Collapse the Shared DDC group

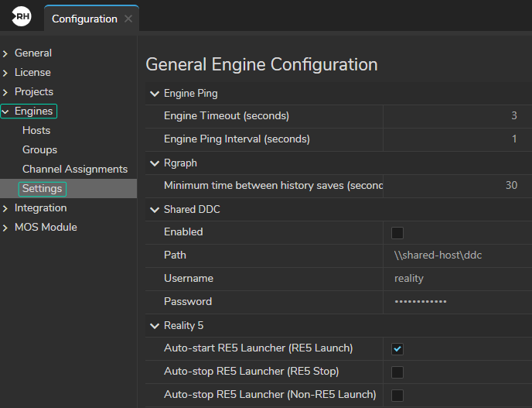click(155, 210)
